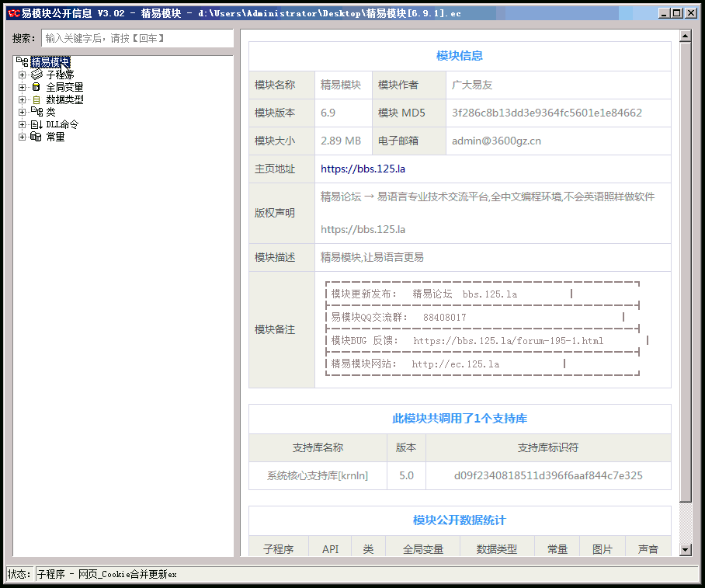Click the 类 hierarchy icon
The width and height of the screenshot is (705, 588).
pyautogui.click(x=36, y=112)
